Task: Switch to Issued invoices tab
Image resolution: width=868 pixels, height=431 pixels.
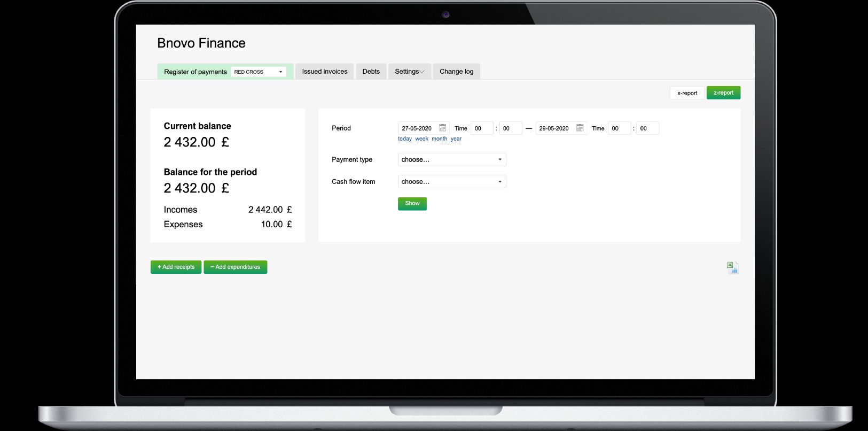Action: [325, 72]
